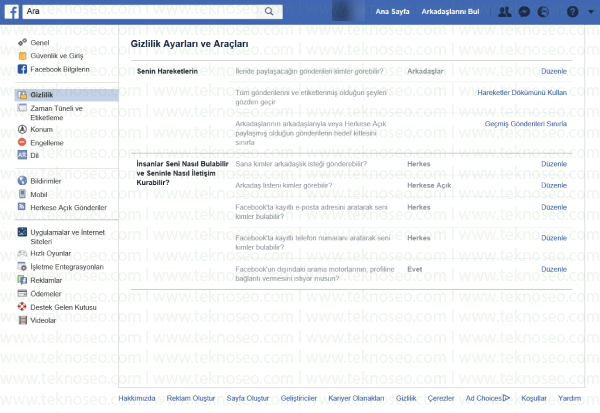Open Gizlilik footer link
The width and height of the screenshot is (600, 413).
(406, 398)
